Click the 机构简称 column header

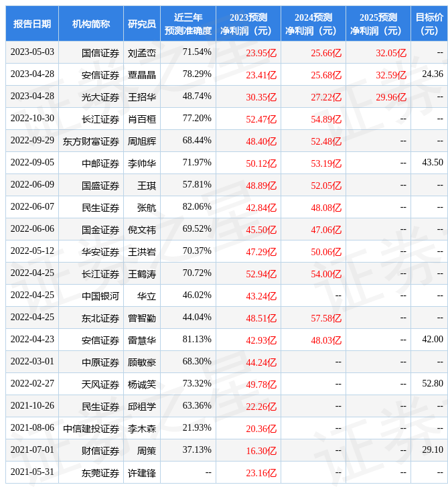coord(91,23)
